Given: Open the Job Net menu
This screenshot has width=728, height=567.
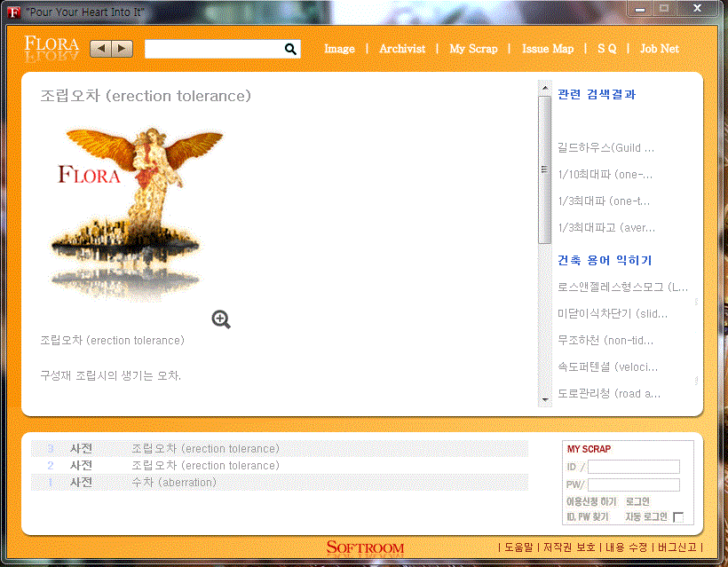Looking at the screenshot, I should coord(660,49).
